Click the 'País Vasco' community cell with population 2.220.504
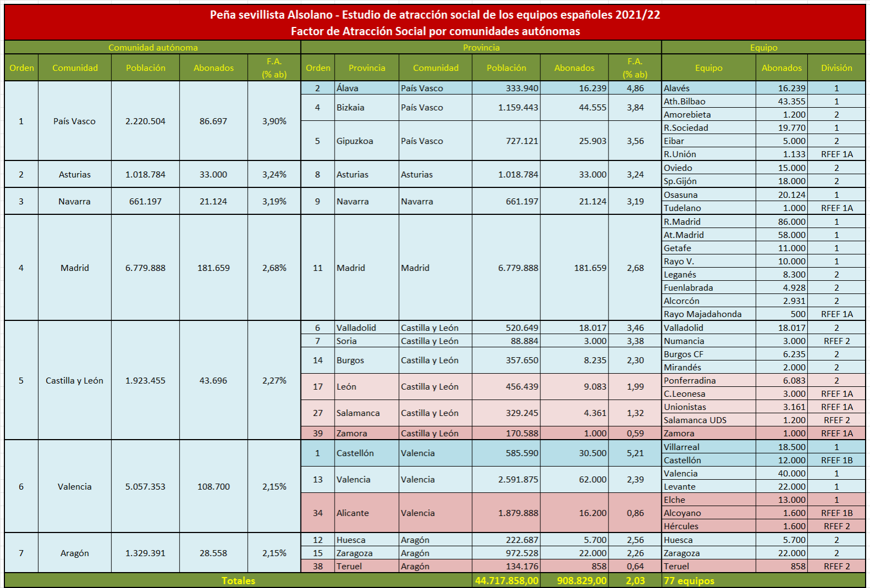The height and width of the screenshot is (588, 870). (75, 121)
